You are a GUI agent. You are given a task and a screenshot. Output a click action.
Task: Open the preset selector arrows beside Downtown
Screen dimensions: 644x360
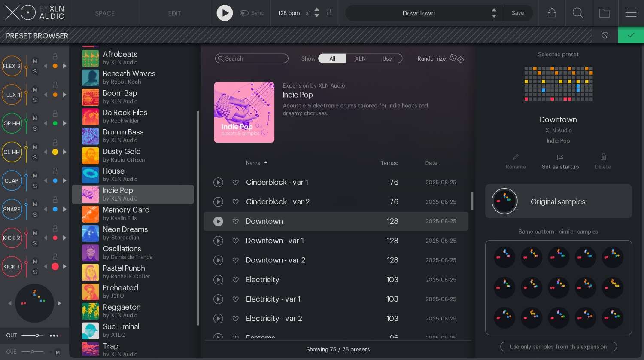click(x=494, y=13)
